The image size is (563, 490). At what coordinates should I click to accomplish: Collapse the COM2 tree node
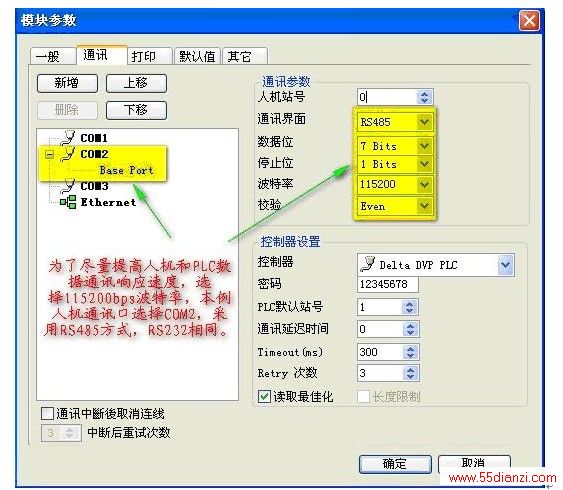coord(50,154)
